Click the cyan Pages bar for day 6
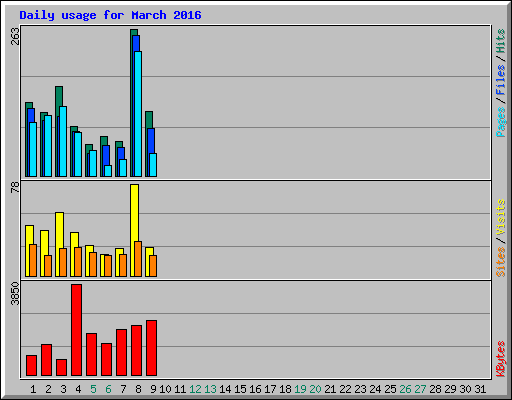This screenshot has height=400, width=512. pos(108,171)
